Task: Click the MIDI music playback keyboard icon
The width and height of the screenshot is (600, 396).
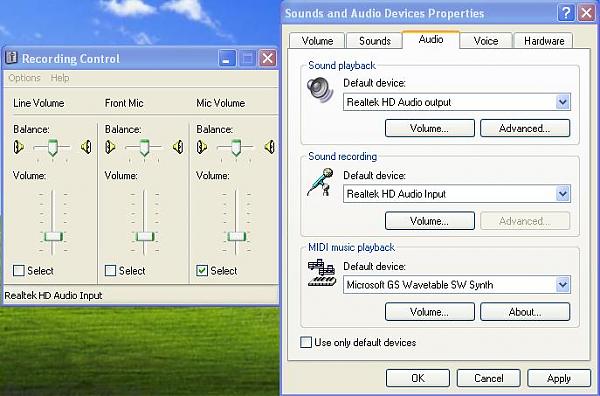Action: (x=322, y=273)
